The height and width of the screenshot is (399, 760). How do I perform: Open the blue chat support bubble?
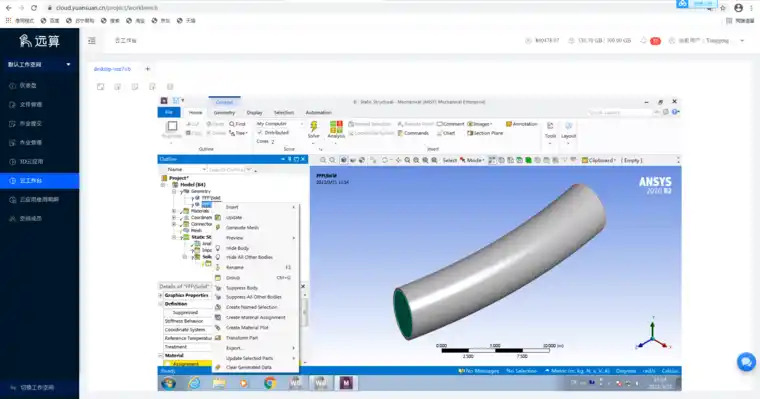coord(746,362)
